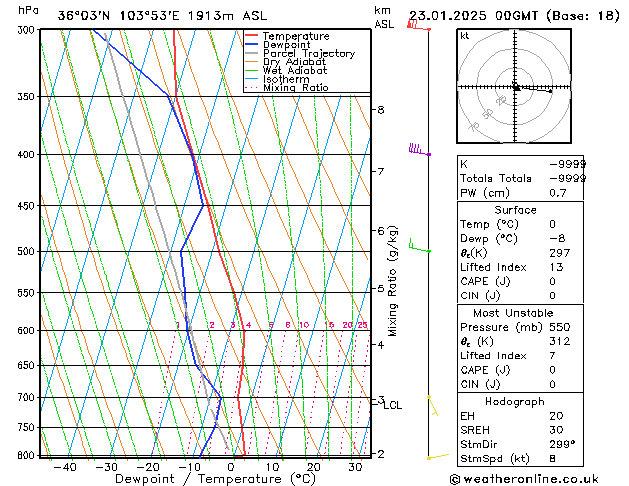The width and height of the screenshot is (629, 486).
Task: Click the station coordinates title '36°03'N 103°53'E'
Action: (x=119, y=16)
